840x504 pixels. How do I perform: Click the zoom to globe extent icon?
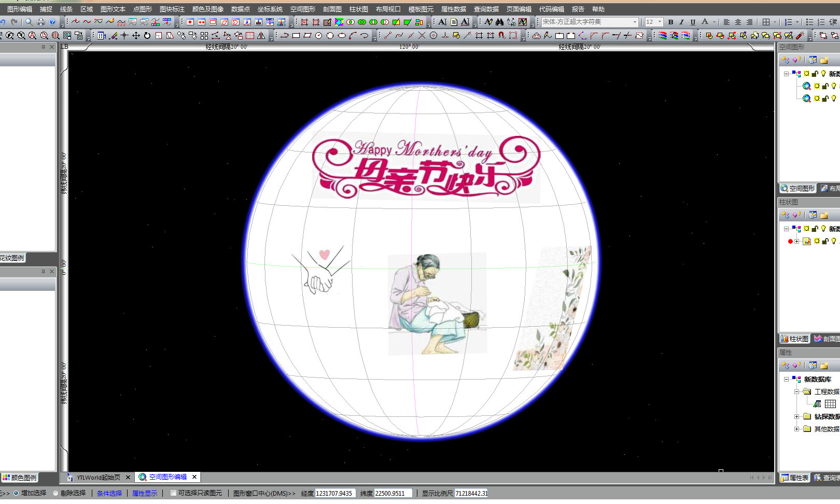tap(55, 35)
